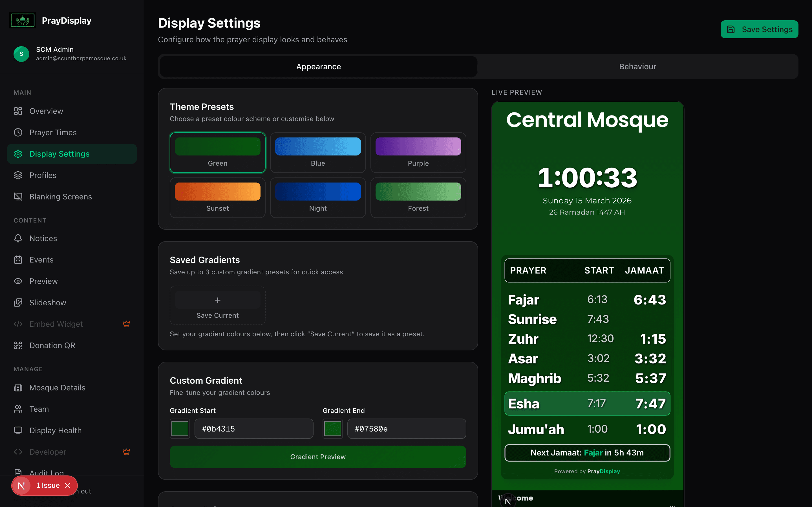Viewport: 812px width, 507px height.
Task: Select the Sunset theme preset
Action: point(217,197)
